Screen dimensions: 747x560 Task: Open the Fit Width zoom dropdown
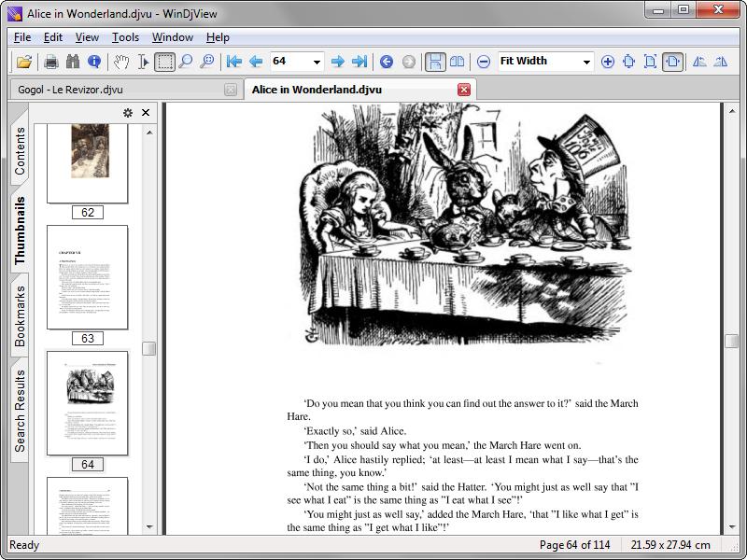click(x=587, y=61)
